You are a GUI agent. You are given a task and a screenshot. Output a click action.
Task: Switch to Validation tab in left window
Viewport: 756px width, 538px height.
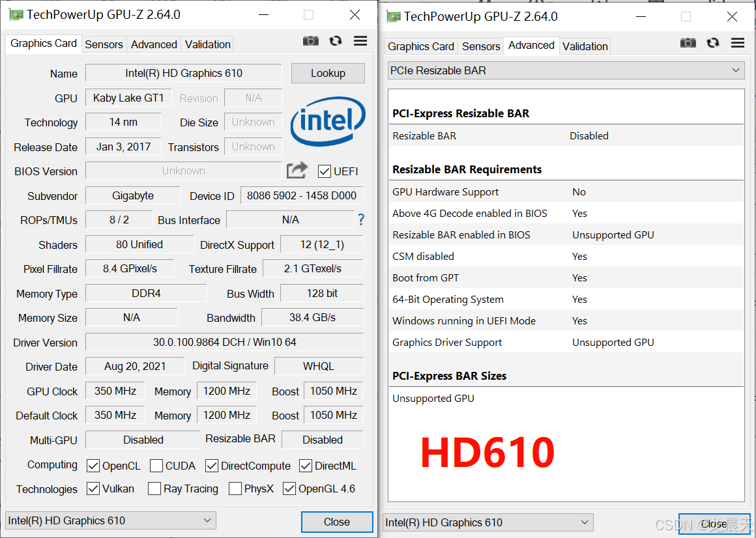[x=207, y=44]
